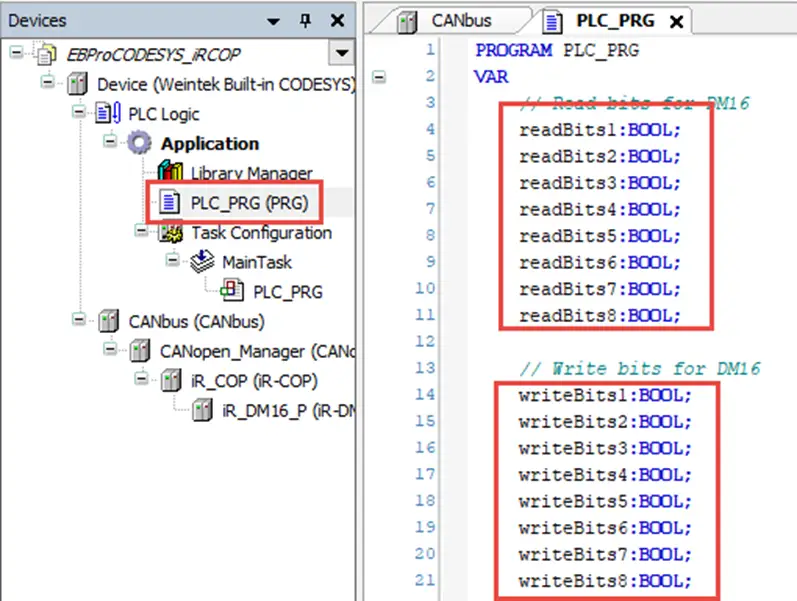Click the 'readBits6:BOOL;' declaration
797x601 pixels.
pyautogui.click(x=599, y=262)
